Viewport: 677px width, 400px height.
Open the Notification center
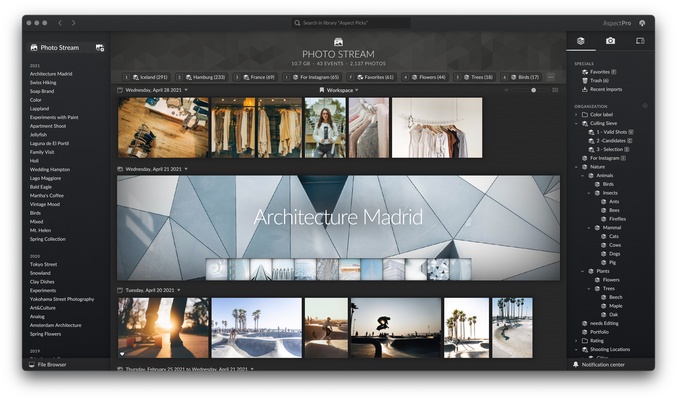[x=599, y=365]
